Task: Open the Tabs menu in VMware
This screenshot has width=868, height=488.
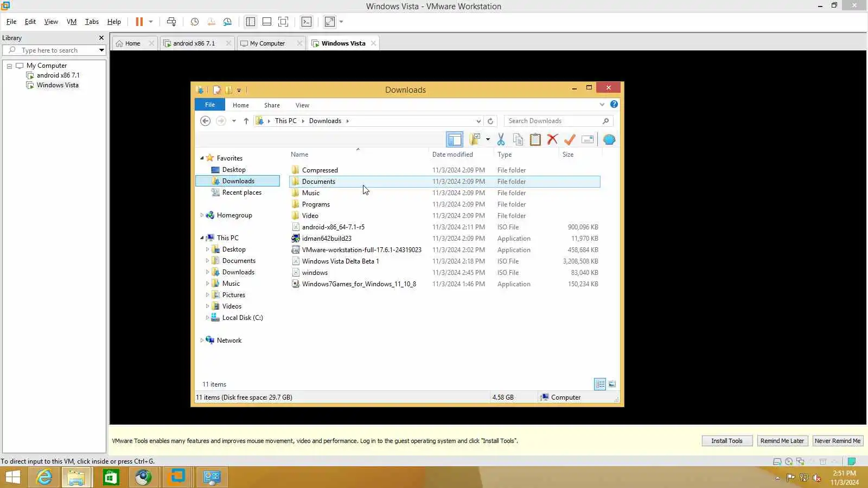Action: (x=92, y=22)
